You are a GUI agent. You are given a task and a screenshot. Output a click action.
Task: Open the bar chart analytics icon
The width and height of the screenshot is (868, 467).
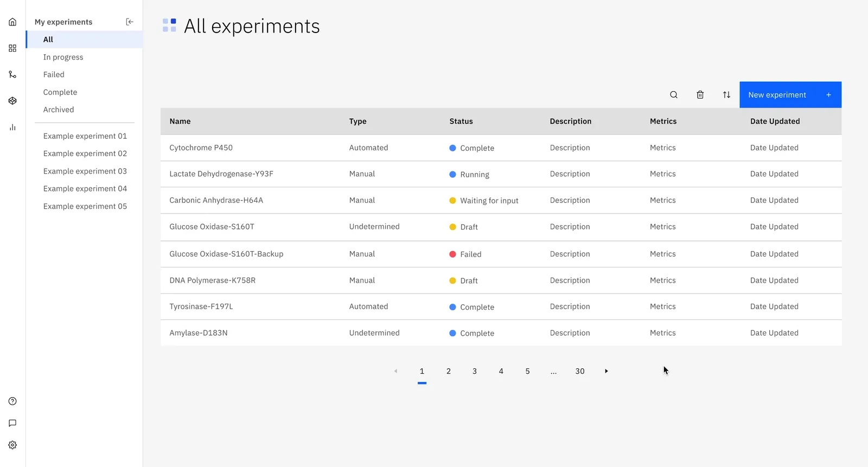12,127
